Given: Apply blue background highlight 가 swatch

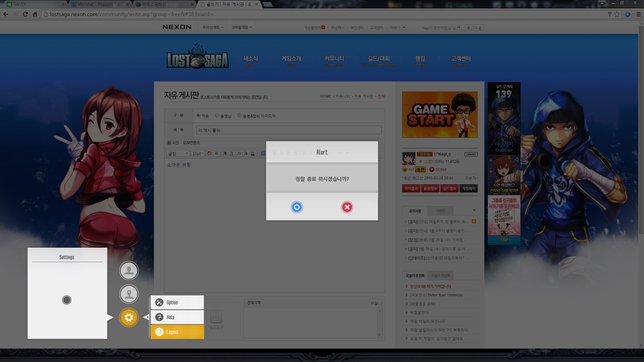Looking at the screenshot, I should [263, 154].
